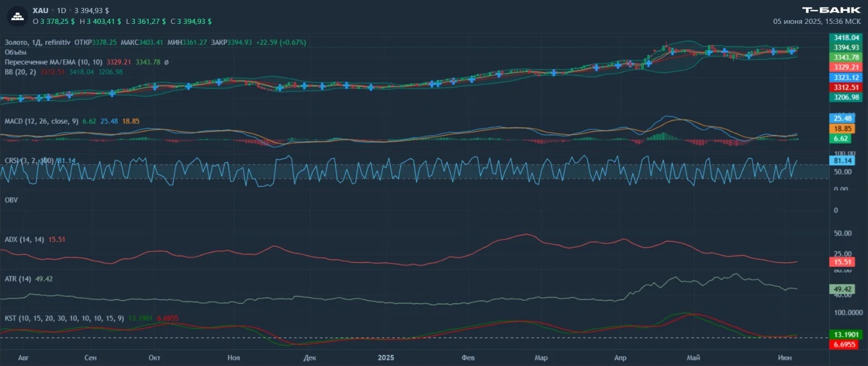Select the OBV indicator label
The image size is (868, 366).
[11, 200]
